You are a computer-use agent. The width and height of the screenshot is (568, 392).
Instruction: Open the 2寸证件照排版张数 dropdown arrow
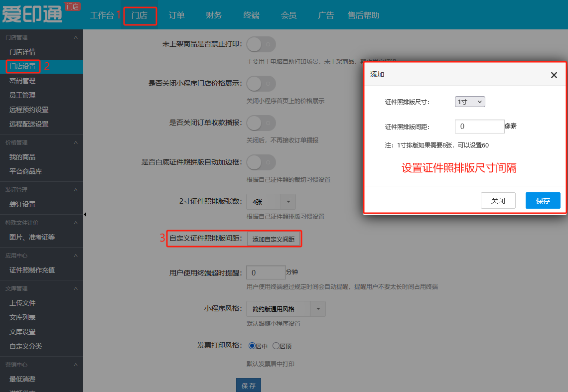288,202
